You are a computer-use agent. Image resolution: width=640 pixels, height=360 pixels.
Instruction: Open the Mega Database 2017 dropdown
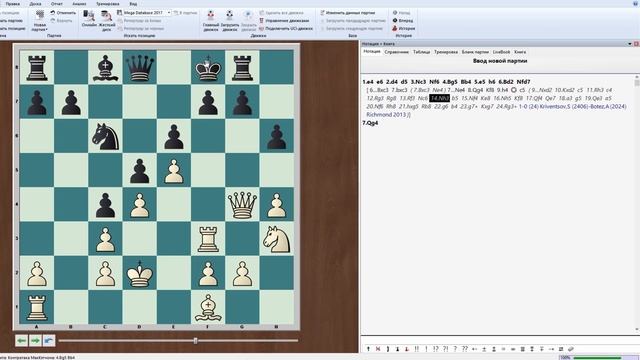click(169, 13)
